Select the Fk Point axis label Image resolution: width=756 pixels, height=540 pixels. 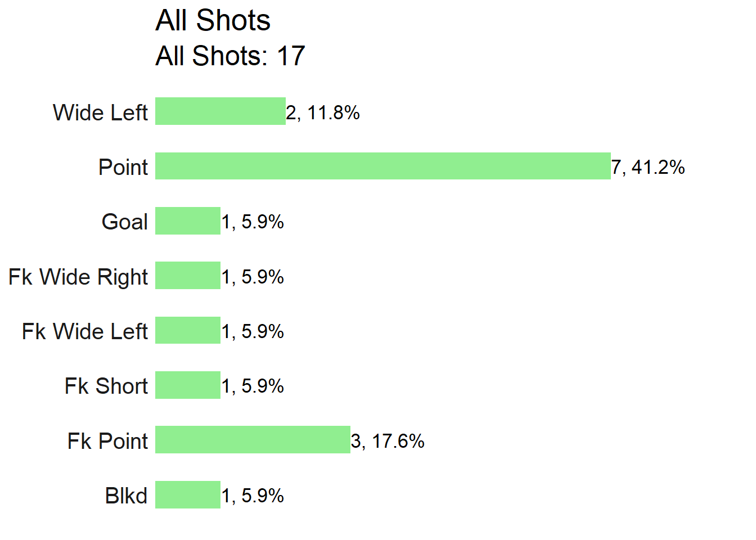coord(107,441)
